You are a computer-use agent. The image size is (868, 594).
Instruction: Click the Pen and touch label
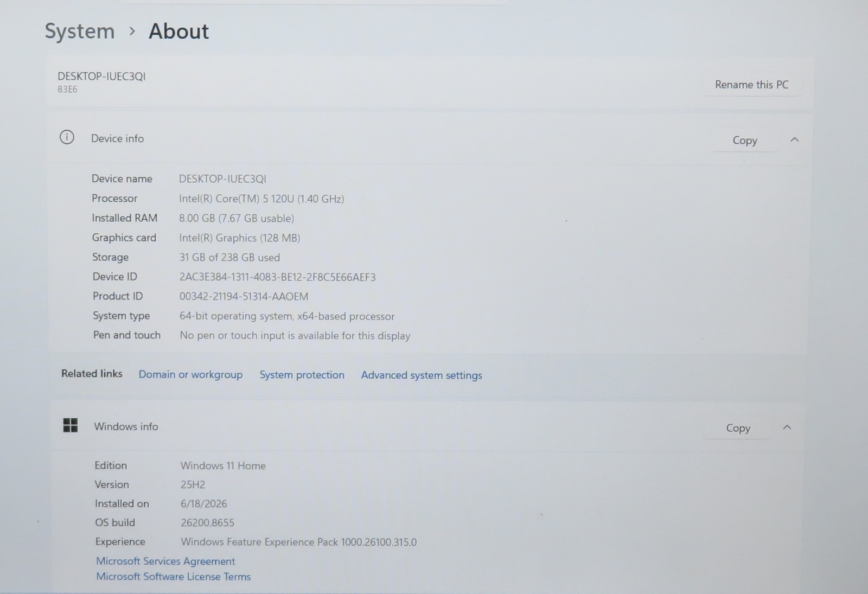pos(126,335)
